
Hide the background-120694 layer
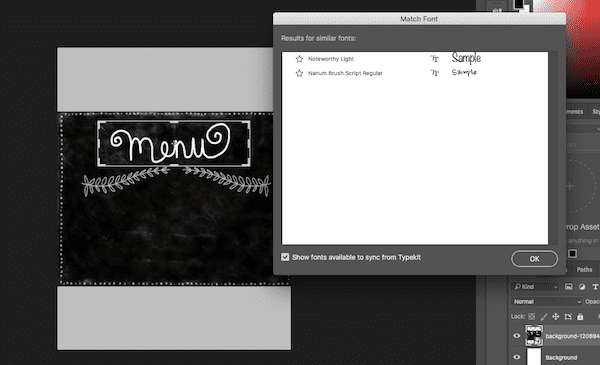[517, 336]
